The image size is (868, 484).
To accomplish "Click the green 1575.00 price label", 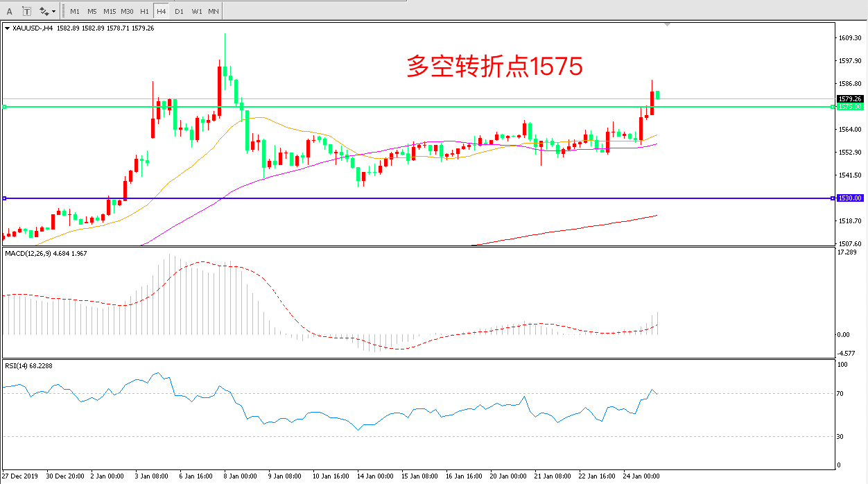I will (x=849, y=107).
